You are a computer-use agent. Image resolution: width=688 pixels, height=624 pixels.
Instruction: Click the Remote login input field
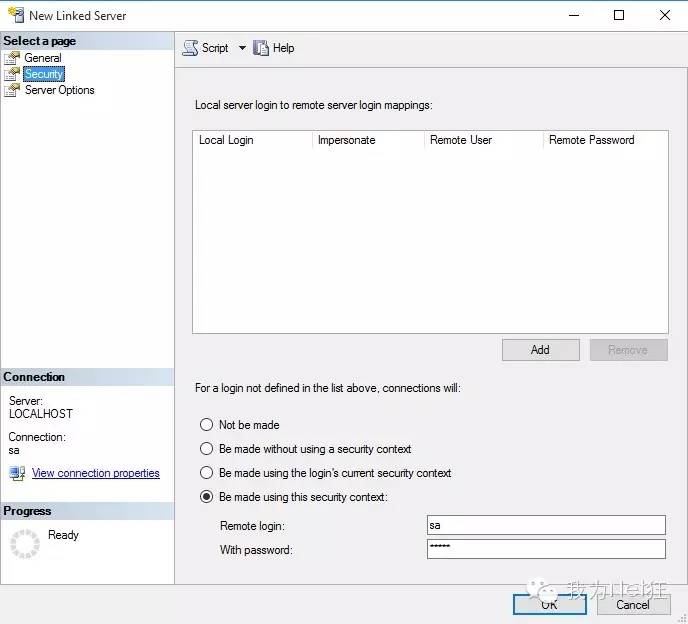point(546,525)
